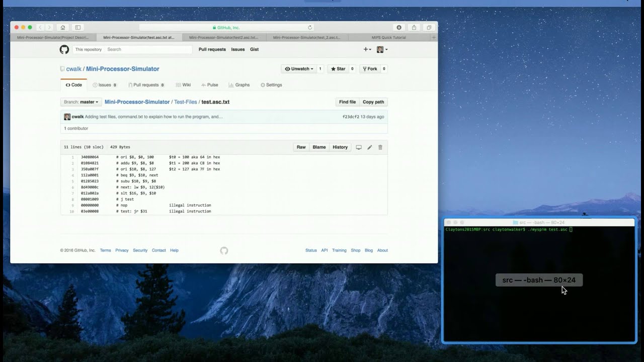Open Issues in the top navigation
The width and height of the screenshot is (644, 362).
[238, 49]
